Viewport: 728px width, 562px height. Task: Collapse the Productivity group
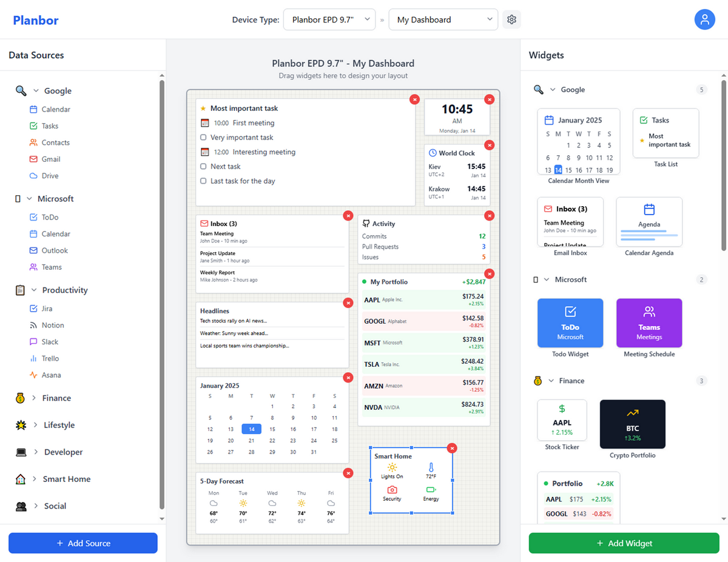pyautogui.click(x=34, y=290)
